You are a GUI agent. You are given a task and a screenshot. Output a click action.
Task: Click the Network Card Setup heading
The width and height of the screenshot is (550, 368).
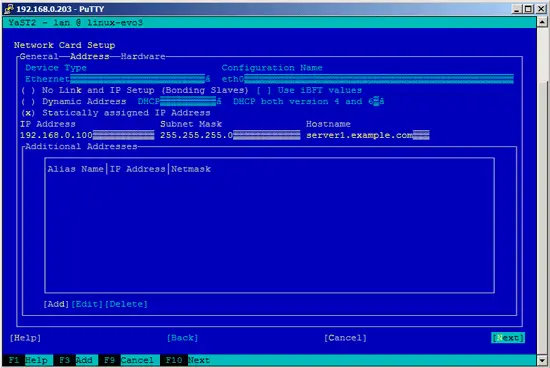click(x=65, y=45)
